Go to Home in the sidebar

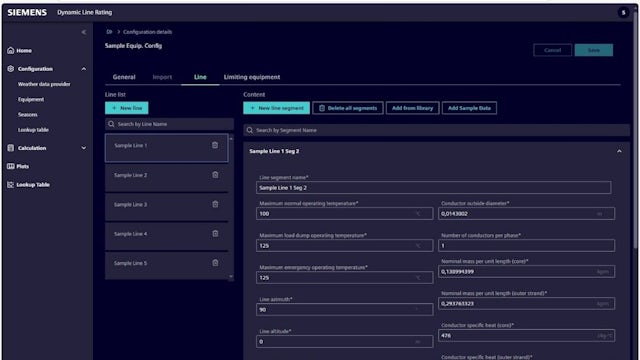(20, 51)
